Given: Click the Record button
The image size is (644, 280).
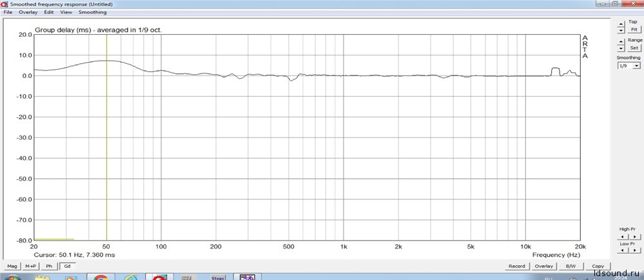Looking at the screenshot, I should (516, 266).
